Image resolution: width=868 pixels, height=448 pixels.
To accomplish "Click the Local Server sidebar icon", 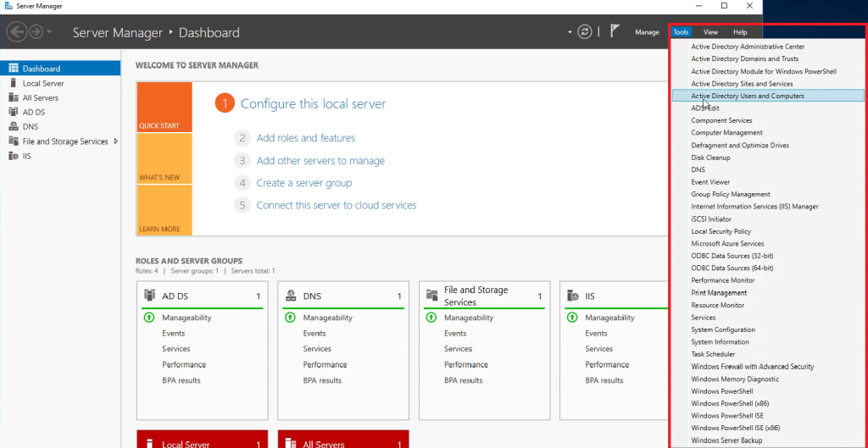I will coord(14,83).
